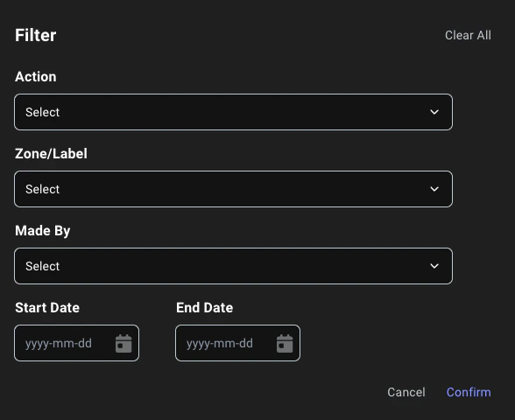
Task: Focus the Start Date yyyy-mm-dd field
Action: [x=76, y=343]
